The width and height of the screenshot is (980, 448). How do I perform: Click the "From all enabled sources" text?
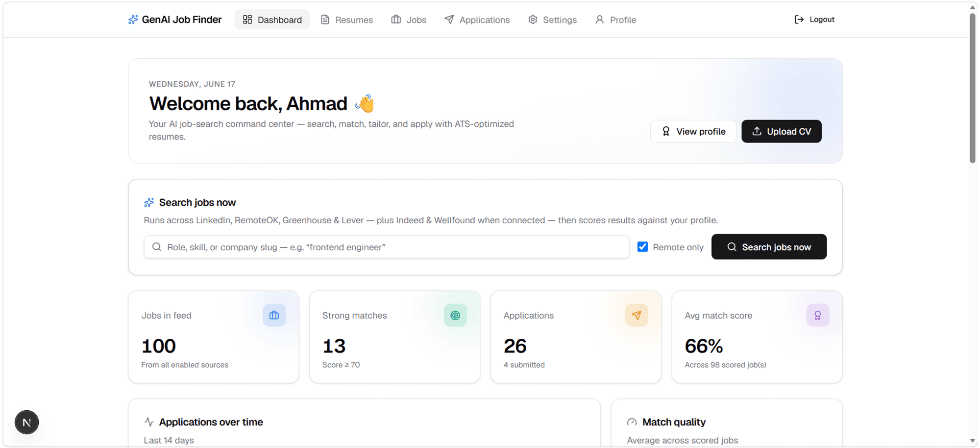coord(185,365)
